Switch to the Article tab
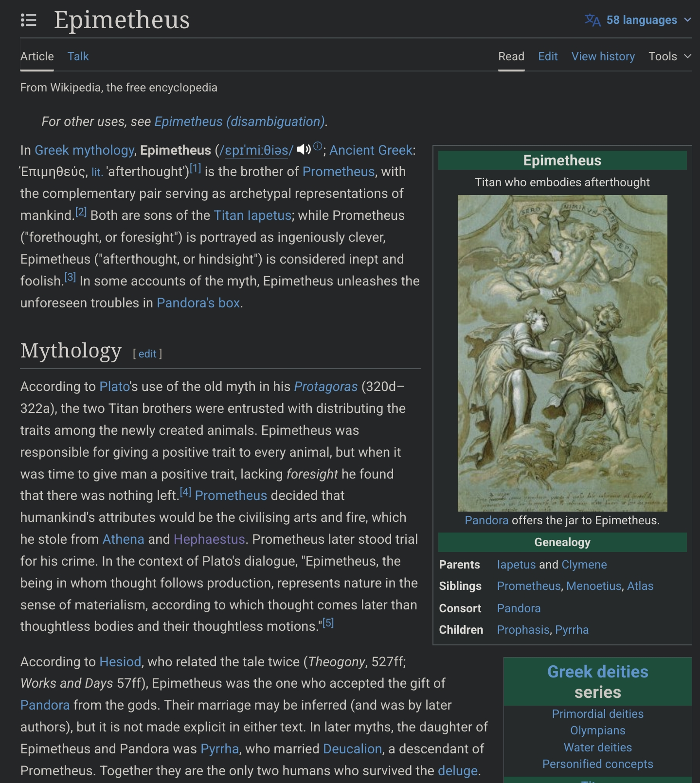Viewport: 700px width, 783px height. (x=37, y=56)
